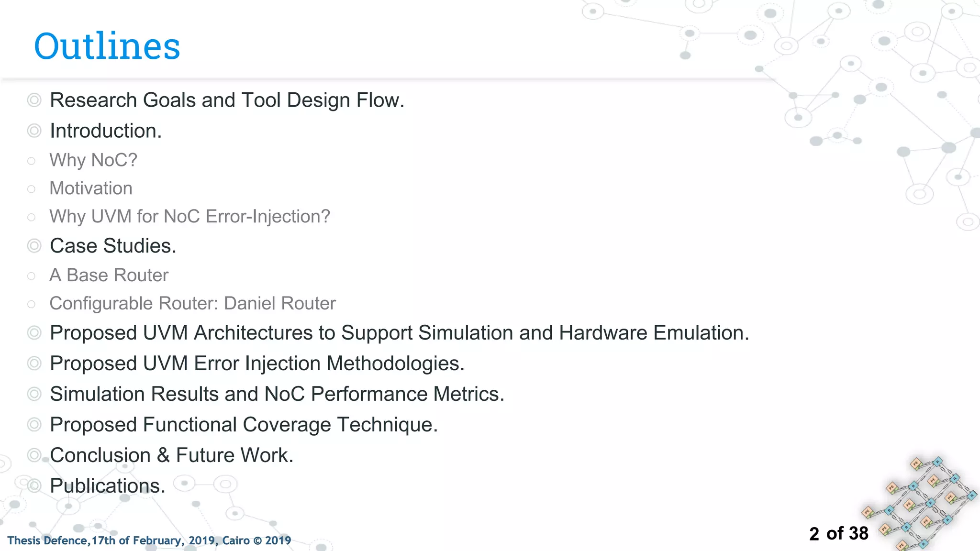Click the small bullet beside Why NoC?

tap(31, 161)
